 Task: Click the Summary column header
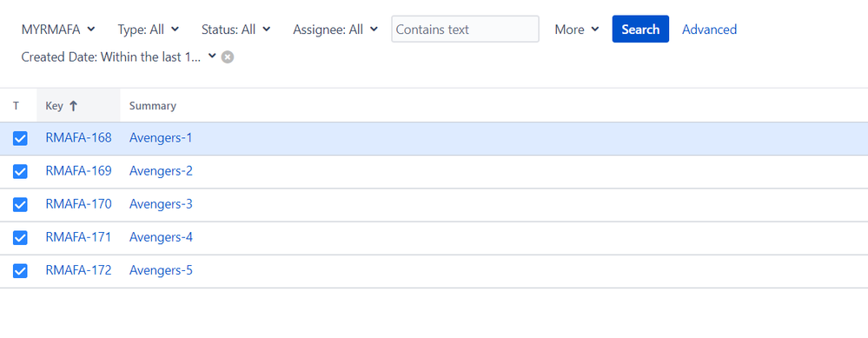tap(153, 106)
